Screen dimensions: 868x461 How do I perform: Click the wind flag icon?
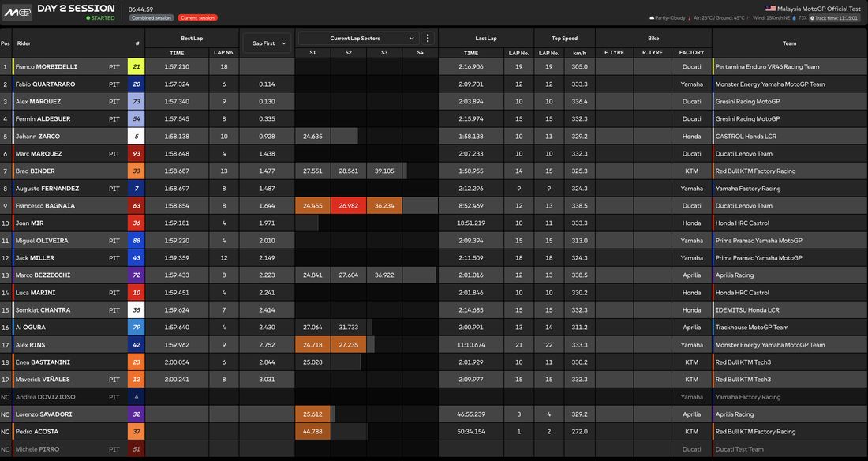tap(748, 17)
